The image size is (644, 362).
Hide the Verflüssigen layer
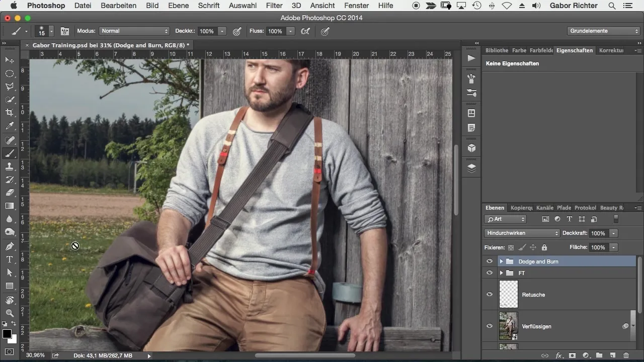pyautogui.click(x=490, y=326)
